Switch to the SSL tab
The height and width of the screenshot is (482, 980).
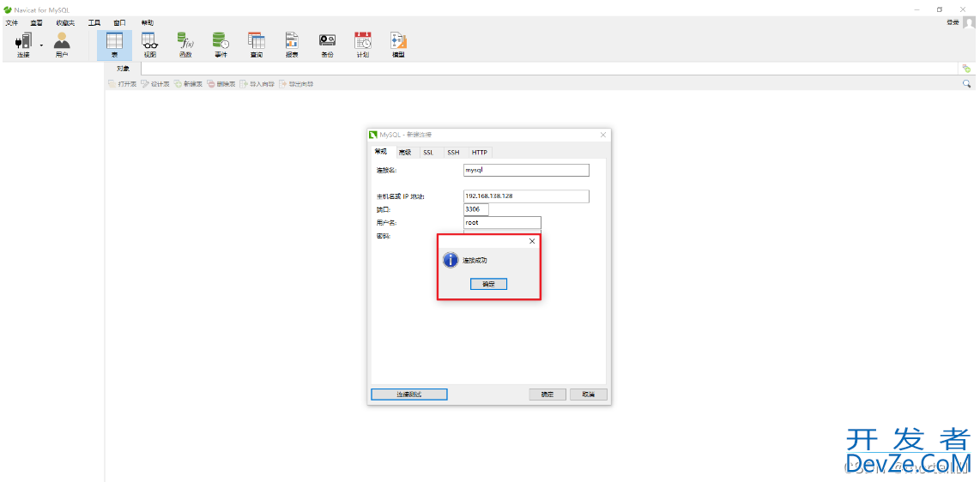point(428,153)
